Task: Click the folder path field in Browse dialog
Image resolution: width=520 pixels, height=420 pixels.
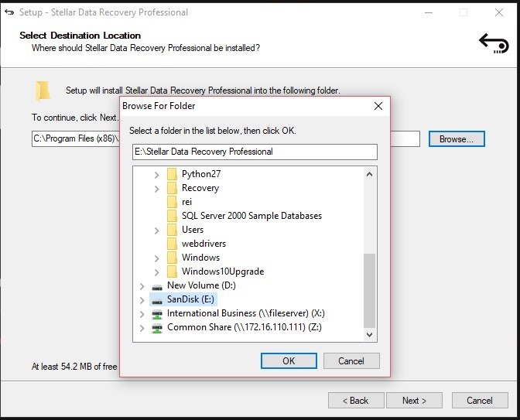Action: tap(255, 152)
